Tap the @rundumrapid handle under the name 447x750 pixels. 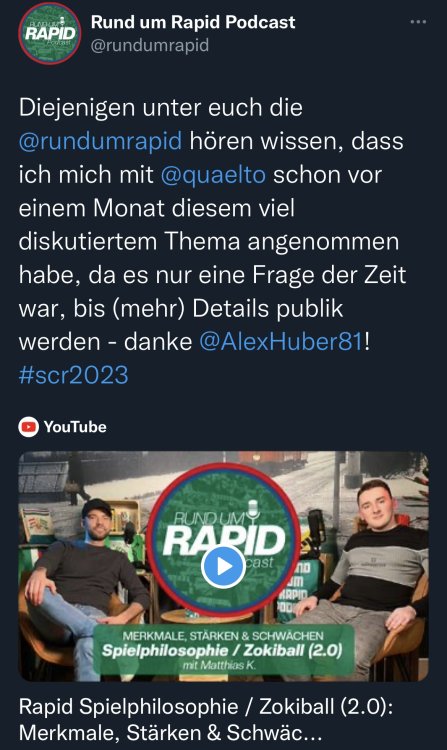click(150, 45)
